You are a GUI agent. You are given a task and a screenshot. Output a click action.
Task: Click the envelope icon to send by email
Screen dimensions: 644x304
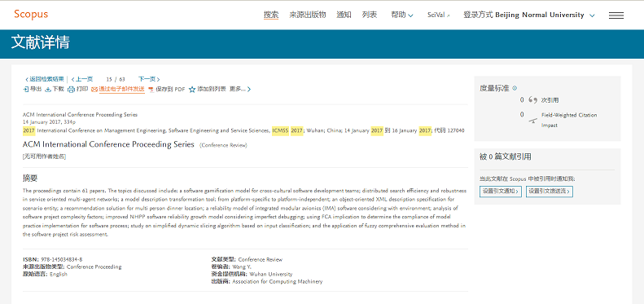pyautogui.click(x=94, y=90)
